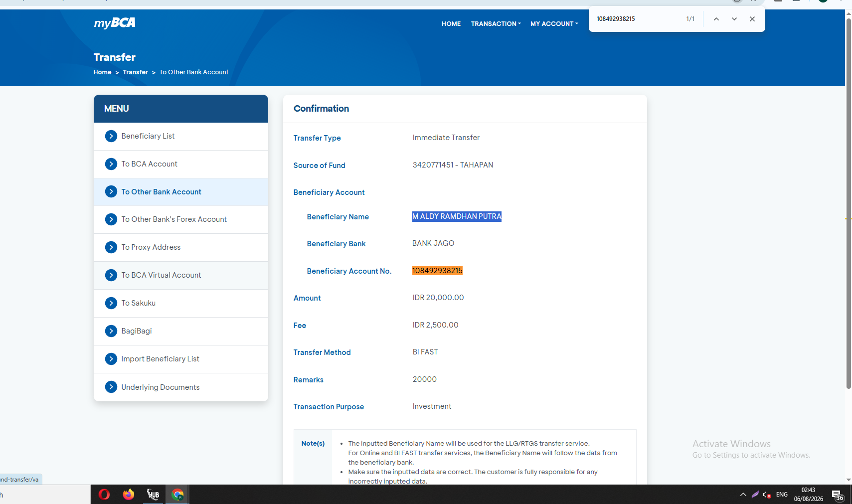The width and height of the screenshot is (852, 504).
Task: Click highlighted name M ALDY RAMDHAN PUTRA
Action: [457, 216]
